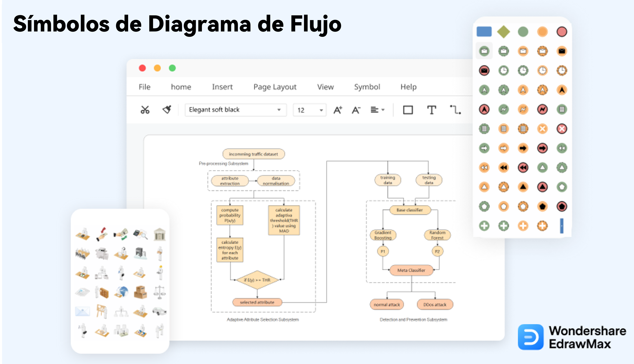634x364 pixels.
Task: Select the red cancel X symbol
Action: [561, 129]
